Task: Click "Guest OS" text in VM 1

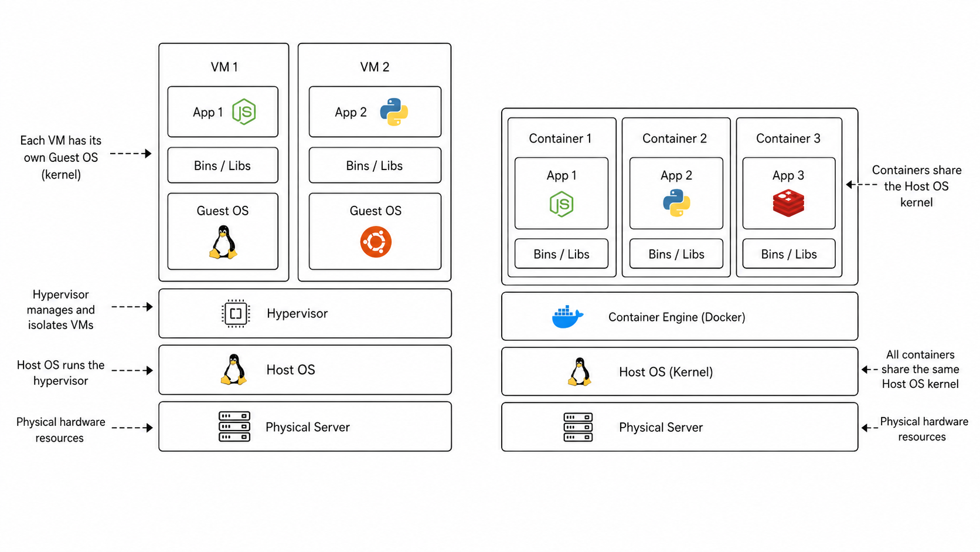Action: click(x=223, y=211)
